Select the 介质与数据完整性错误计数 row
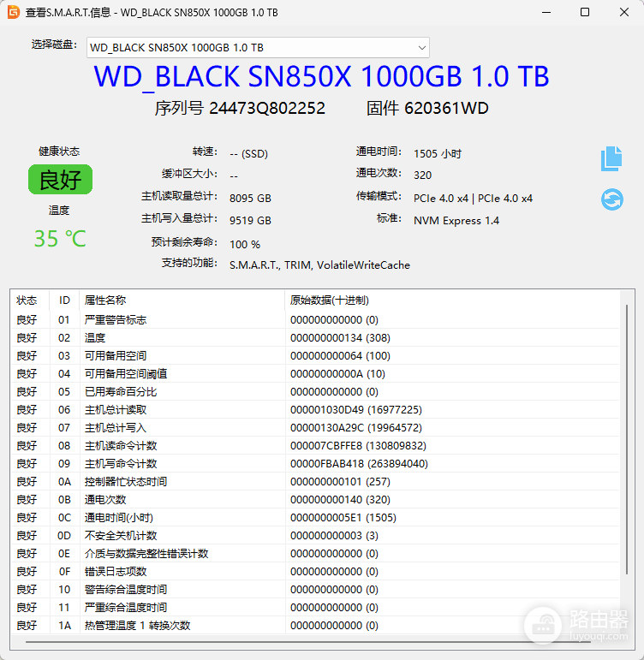This screenshot has width=644, height=660. 314,554
